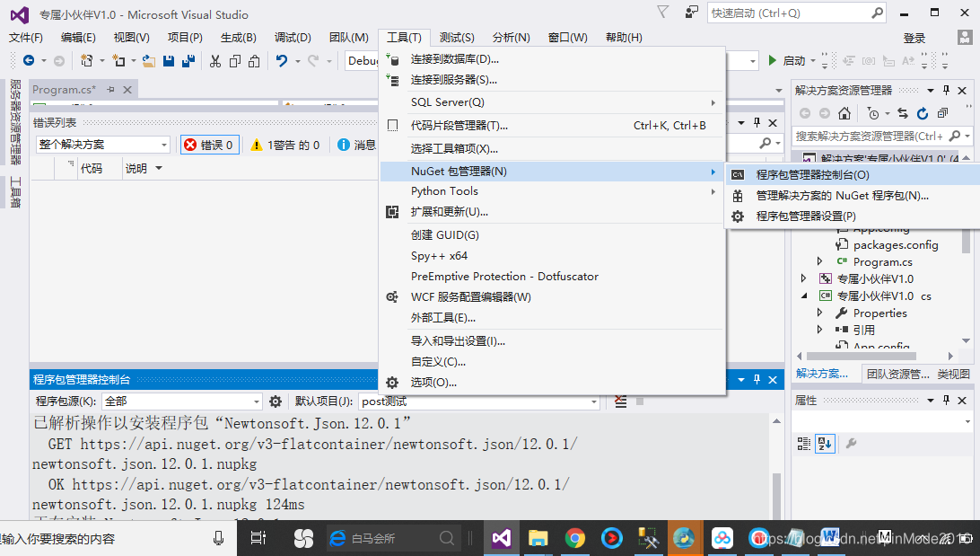
Task: Select 程序包管理器控制台(O) submenu item
Action: 853,174
